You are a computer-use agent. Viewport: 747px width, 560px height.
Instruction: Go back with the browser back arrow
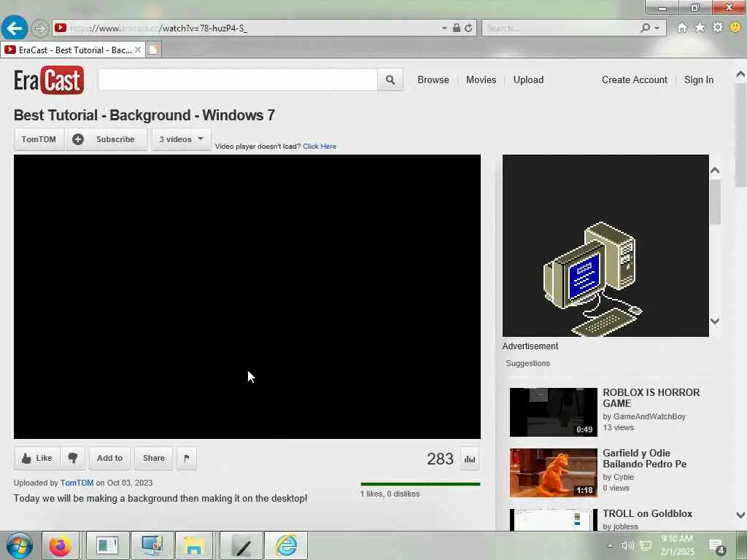click(15, 28)
